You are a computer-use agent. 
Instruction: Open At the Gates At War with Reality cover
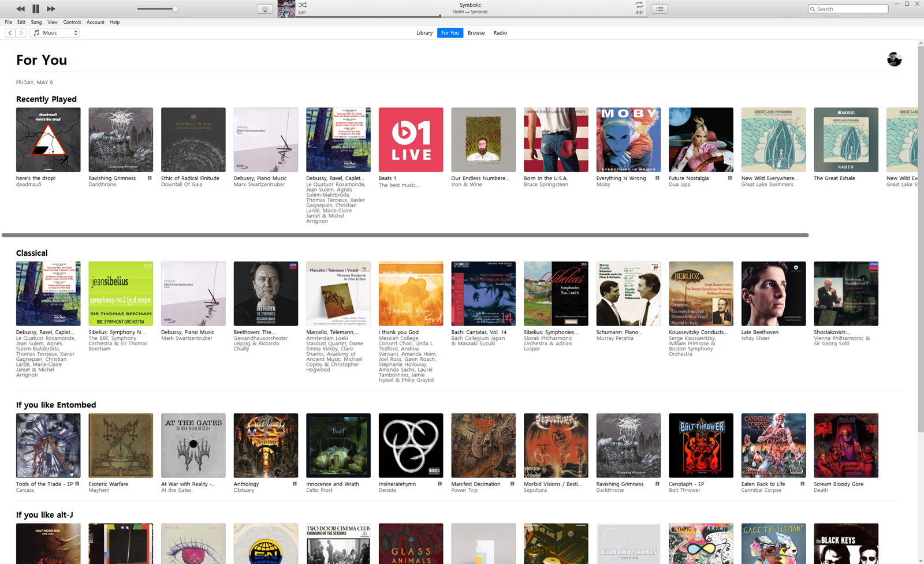(x=193, y=446)
